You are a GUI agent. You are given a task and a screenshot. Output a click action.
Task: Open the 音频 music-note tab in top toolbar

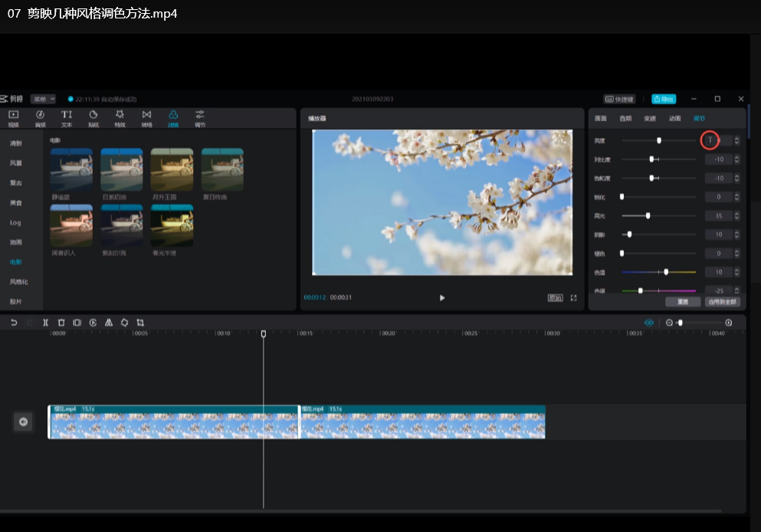point(41,119)
